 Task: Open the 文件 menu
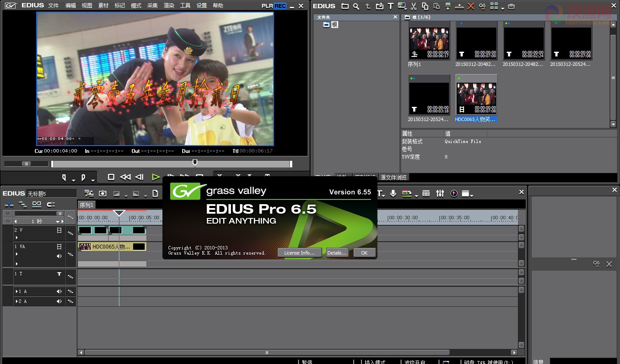click(x=53, y=6)
